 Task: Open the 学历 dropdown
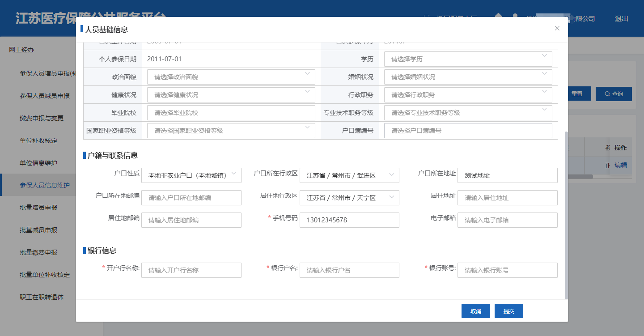467,59
